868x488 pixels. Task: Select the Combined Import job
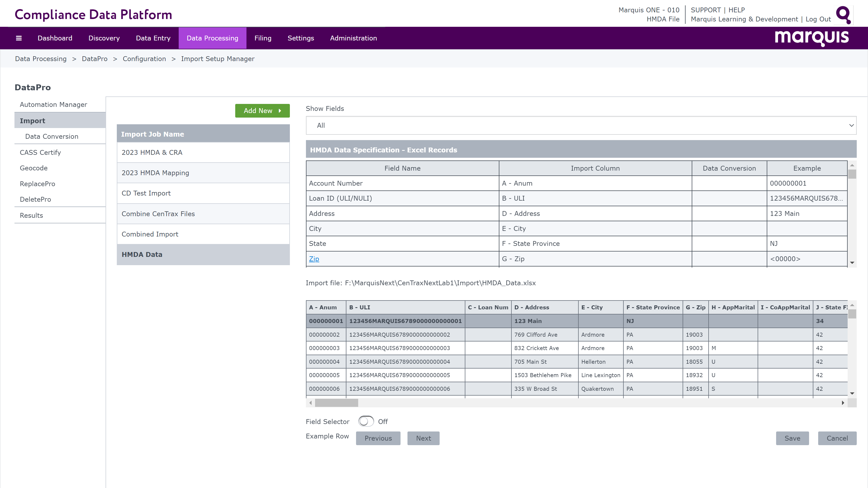pyautogui.click(x=203, y=234)
